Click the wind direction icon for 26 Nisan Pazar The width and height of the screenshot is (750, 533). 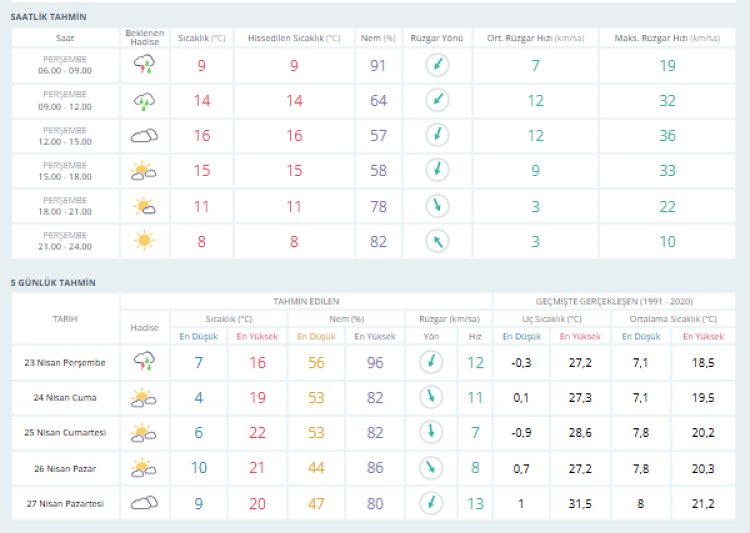[x=431, y=467]
